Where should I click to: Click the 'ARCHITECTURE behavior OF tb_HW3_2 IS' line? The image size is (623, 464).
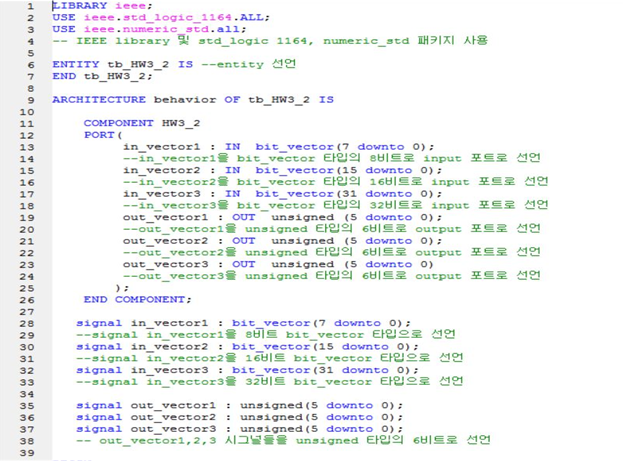tap(193, 100)
